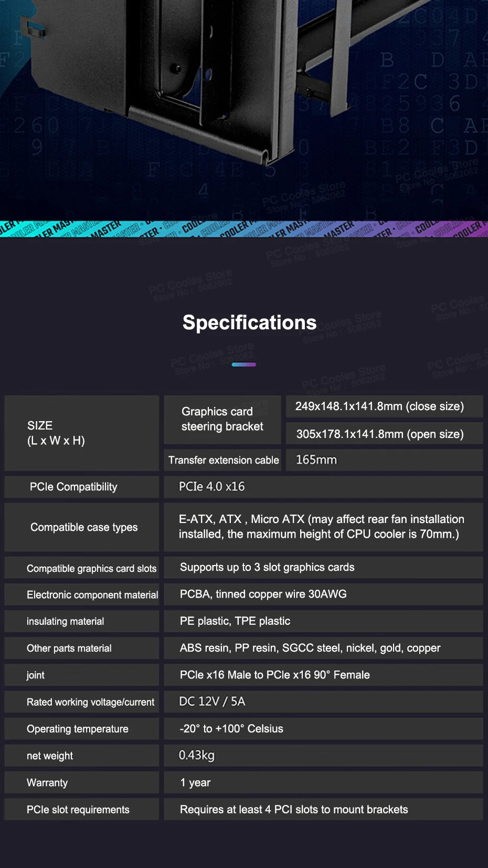Click the Warranty 1 year value

(x=195, y=782)
